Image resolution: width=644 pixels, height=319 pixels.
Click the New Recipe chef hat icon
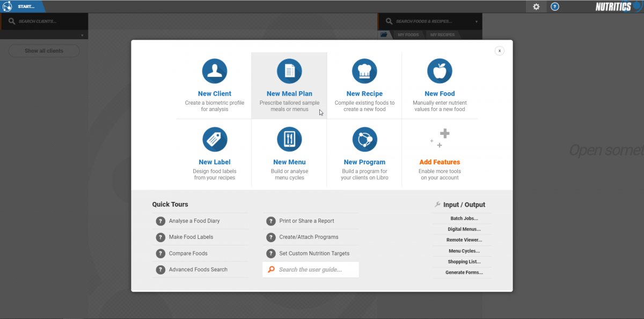[x=364, y=71]
